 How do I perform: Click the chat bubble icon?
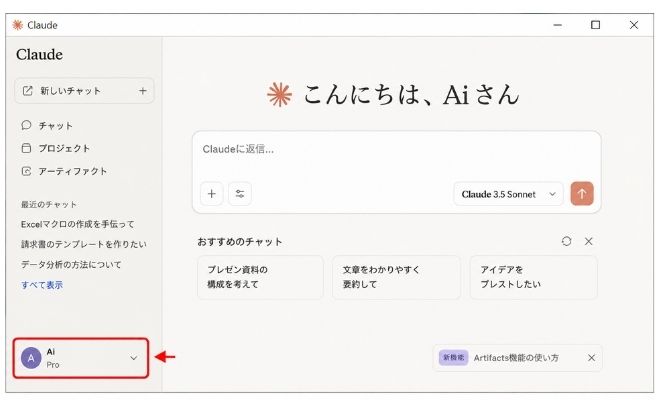[26, 125]
